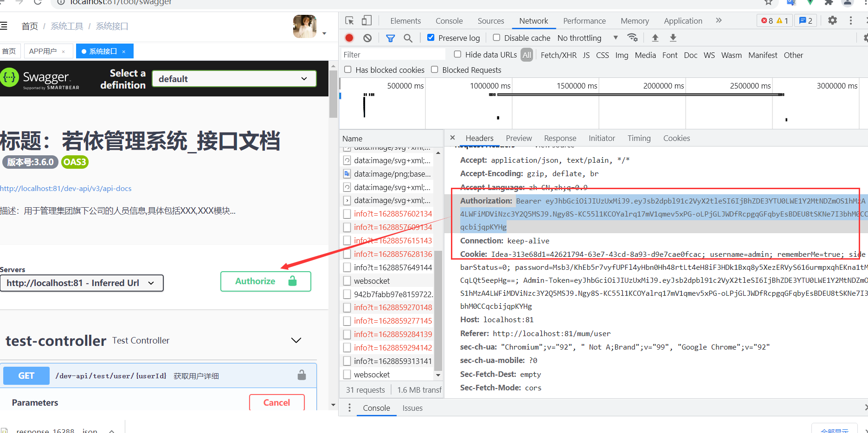Open the Swagger definition 'default' dropdown
868x433 pixels.
(234, 79)
